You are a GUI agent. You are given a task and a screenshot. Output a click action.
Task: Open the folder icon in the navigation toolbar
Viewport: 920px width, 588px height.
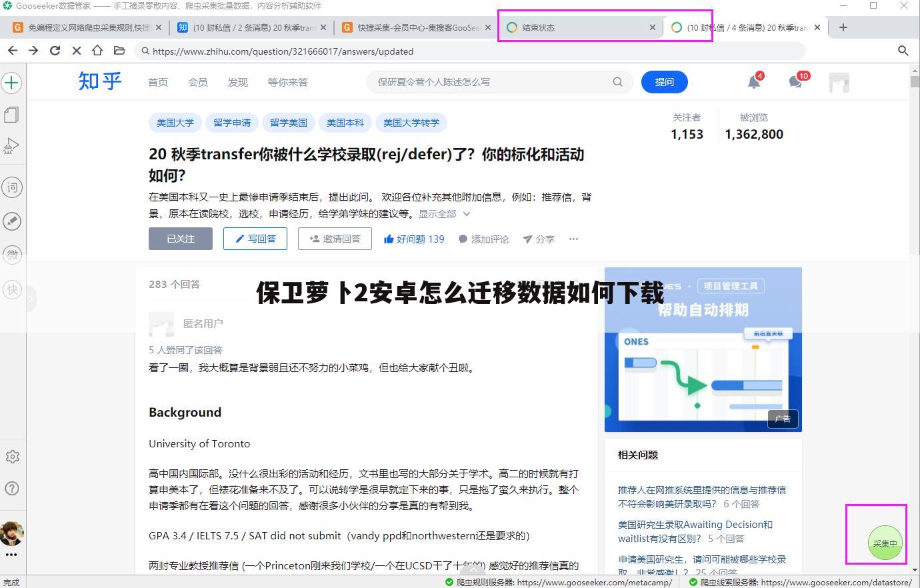(x=119, y=51)
